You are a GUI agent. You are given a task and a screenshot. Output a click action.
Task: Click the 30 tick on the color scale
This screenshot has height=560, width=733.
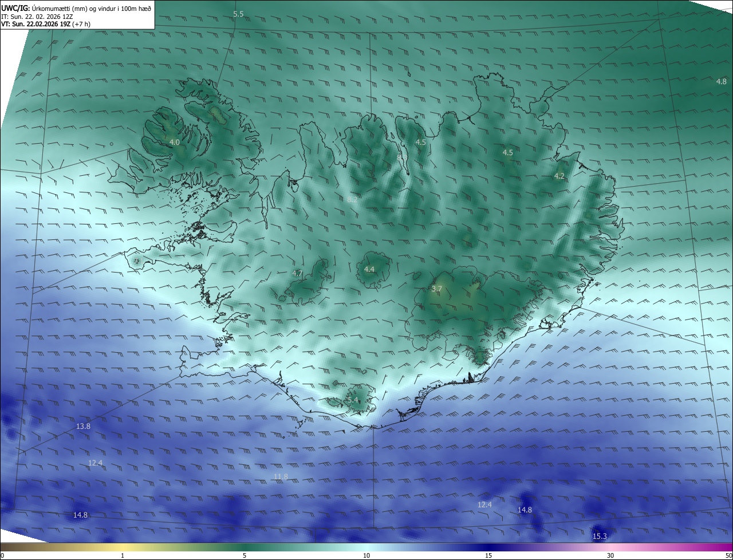coord(610,555)
